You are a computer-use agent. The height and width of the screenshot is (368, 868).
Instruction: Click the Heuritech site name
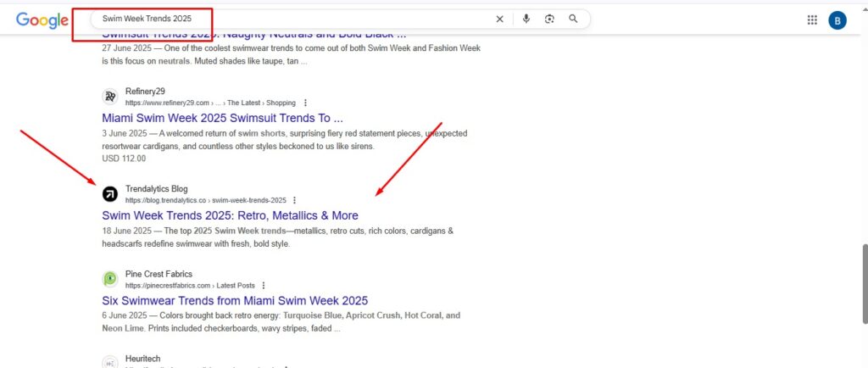click(x=142, y=360)
